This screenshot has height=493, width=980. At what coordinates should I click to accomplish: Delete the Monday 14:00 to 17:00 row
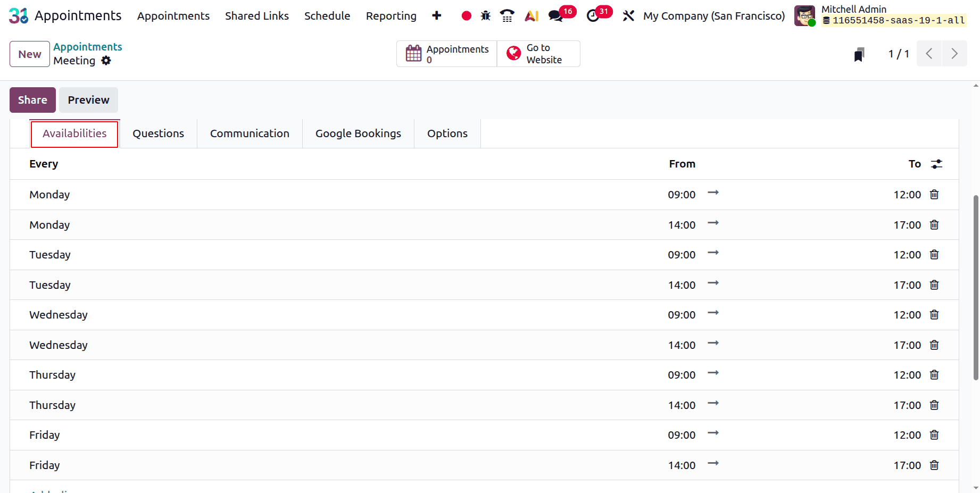coord(934,225)
